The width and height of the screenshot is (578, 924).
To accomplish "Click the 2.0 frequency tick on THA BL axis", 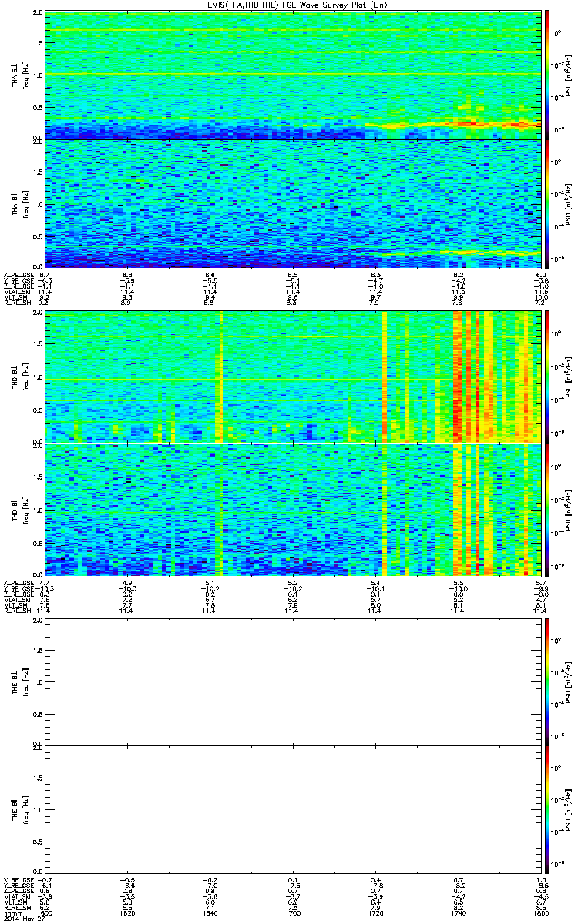I will [38, 14].
